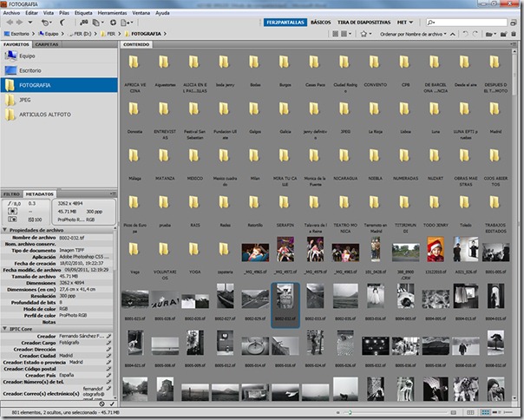Switch to FER2PANTALLAS workspace
This screenshot has width=524, height=420.
(285, 23)
